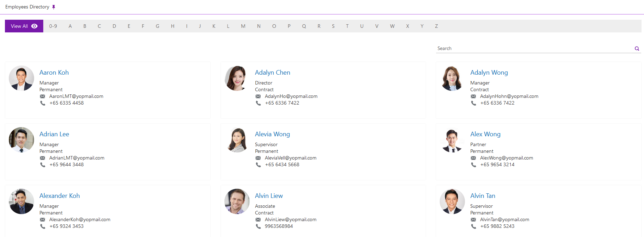
Task: Click the search magnifier icon
Action: coord(637,49)
